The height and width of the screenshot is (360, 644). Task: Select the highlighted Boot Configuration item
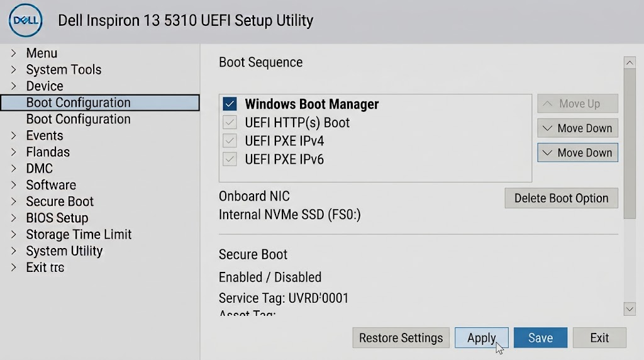100,103
